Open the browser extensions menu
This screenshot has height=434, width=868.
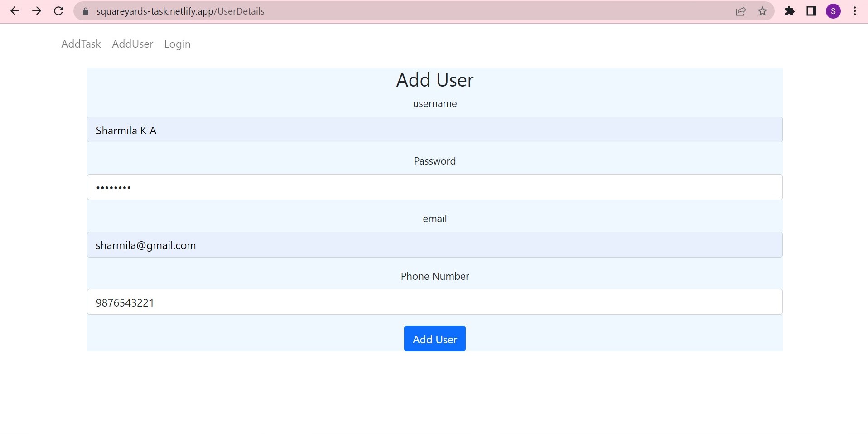point(790,11)
